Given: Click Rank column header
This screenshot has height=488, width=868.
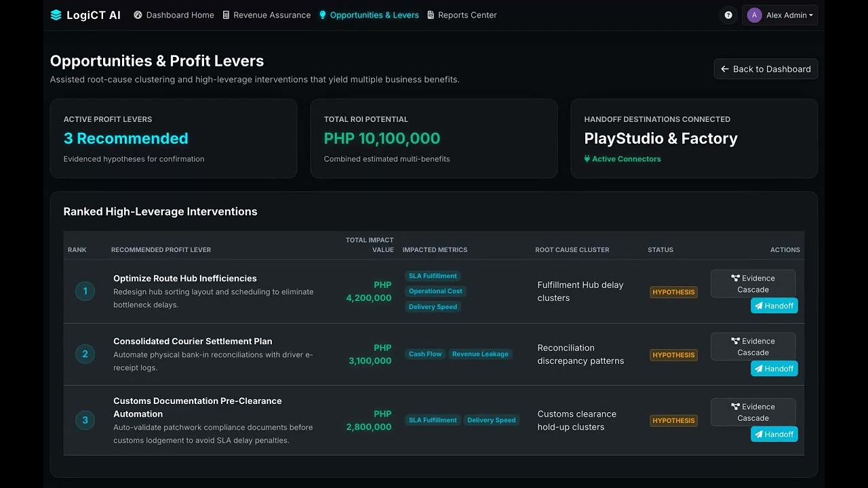Looking at the screenshot, I should coord(77,250).
